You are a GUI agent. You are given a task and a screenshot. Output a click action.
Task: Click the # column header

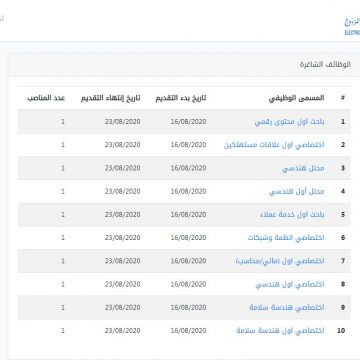[343, 98]
